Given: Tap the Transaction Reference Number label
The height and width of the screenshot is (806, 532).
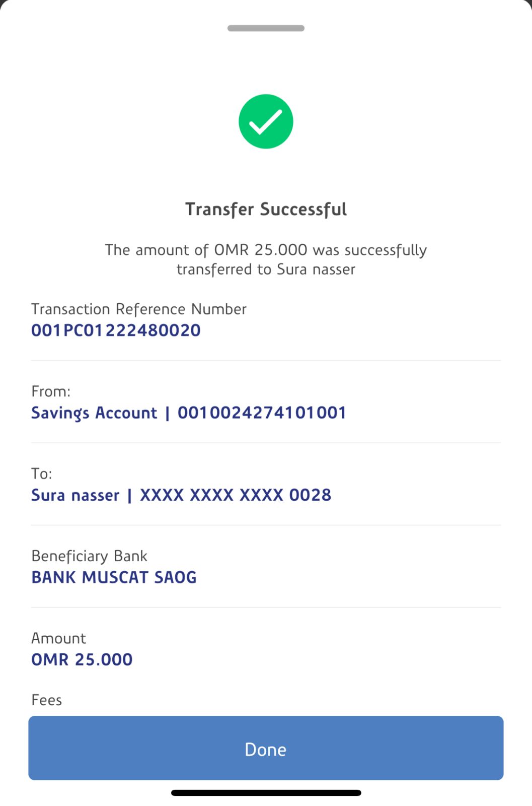Looking at the screenshot, I should [139, 309].
